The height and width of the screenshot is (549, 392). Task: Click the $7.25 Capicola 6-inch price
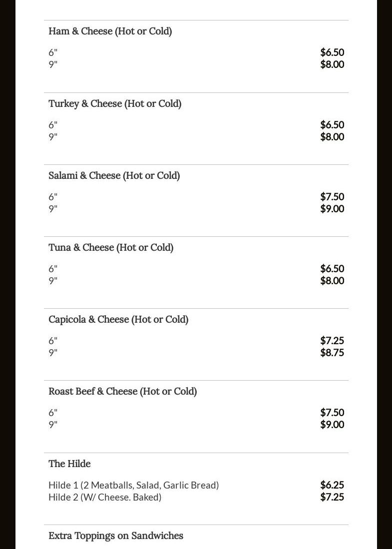332,340
